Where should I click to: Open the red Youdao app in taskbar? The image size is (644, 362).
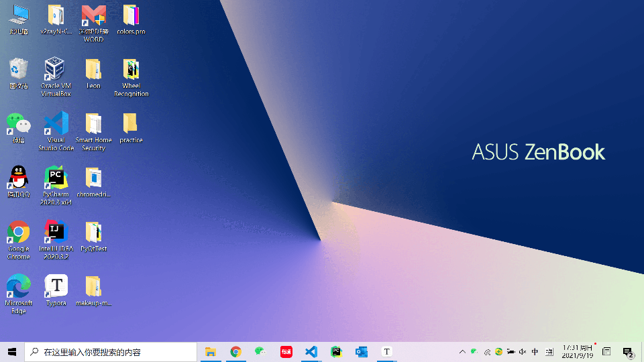coord(286,352)
